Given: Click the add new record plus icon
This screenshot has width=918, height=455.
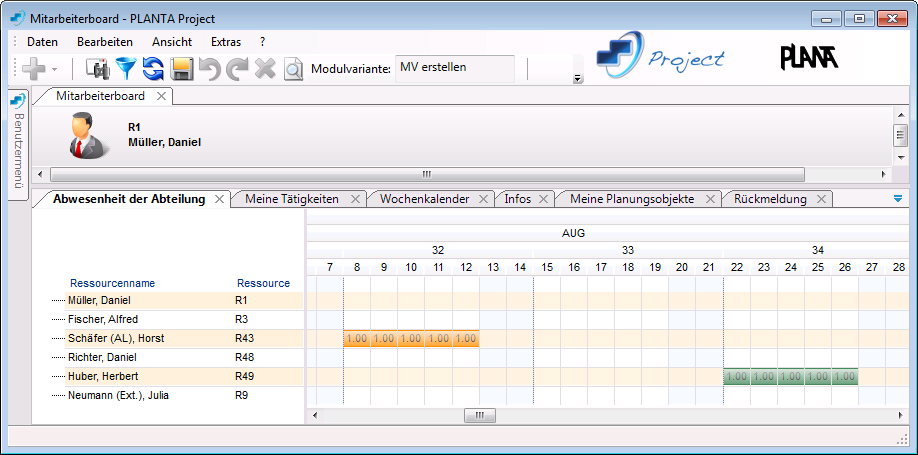Looking at the screenshot, I should click(x=33, y=69).
